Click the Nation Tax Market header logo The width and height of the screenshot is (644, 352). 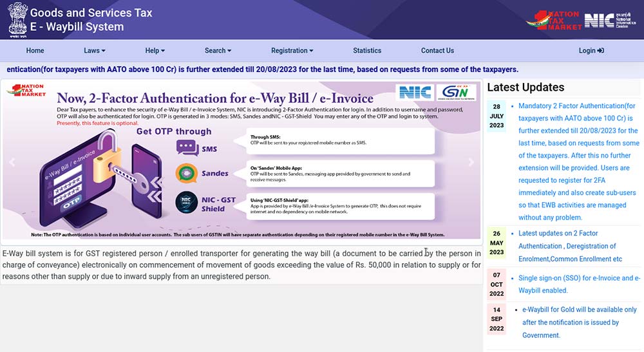[552, 19]
